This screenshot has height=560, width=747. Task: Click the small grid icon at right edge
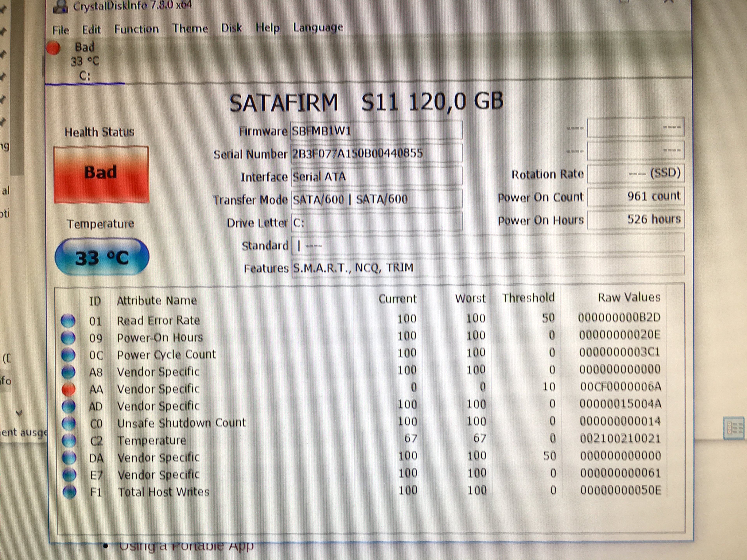point(734,428)
